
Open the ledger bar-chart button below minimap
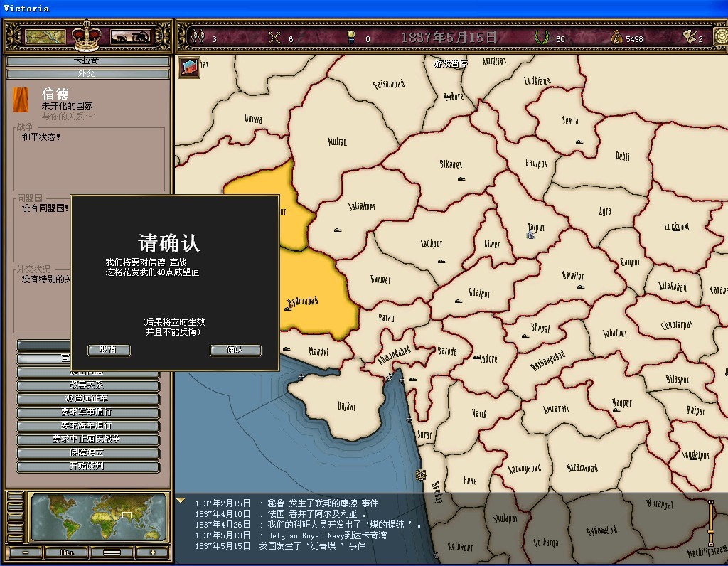pyautogui.click(x=67, y=552)
